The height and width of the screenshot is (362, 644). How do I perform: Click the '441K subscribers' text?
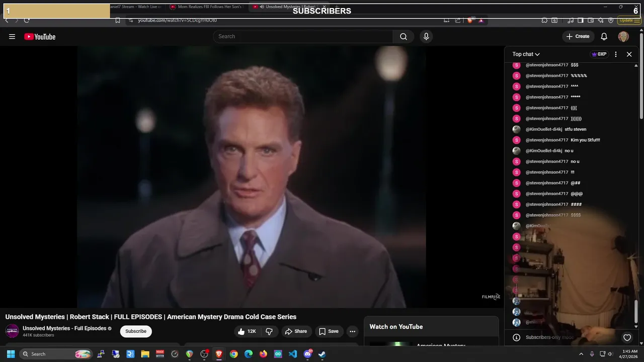(38, 335)
